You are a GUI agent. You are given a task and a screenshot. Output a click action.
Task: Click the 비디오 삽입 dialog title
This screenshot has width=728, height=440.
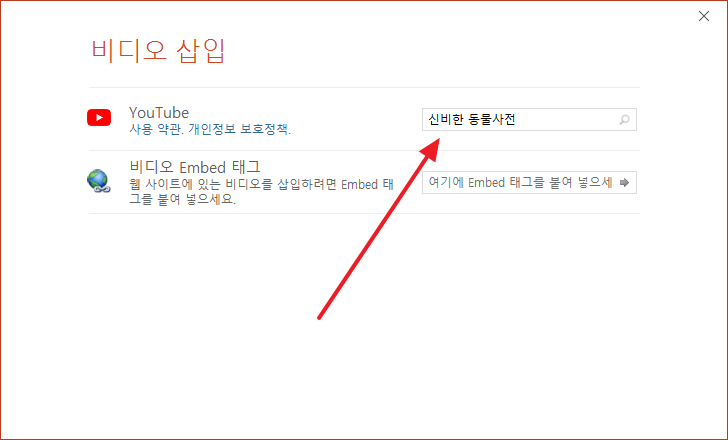(x=158, y=51)
